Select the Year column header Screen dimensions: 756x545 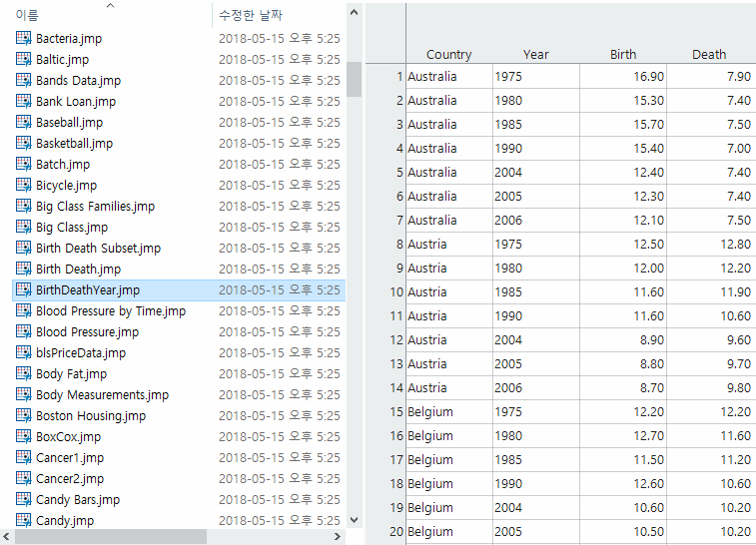(535, 55)
